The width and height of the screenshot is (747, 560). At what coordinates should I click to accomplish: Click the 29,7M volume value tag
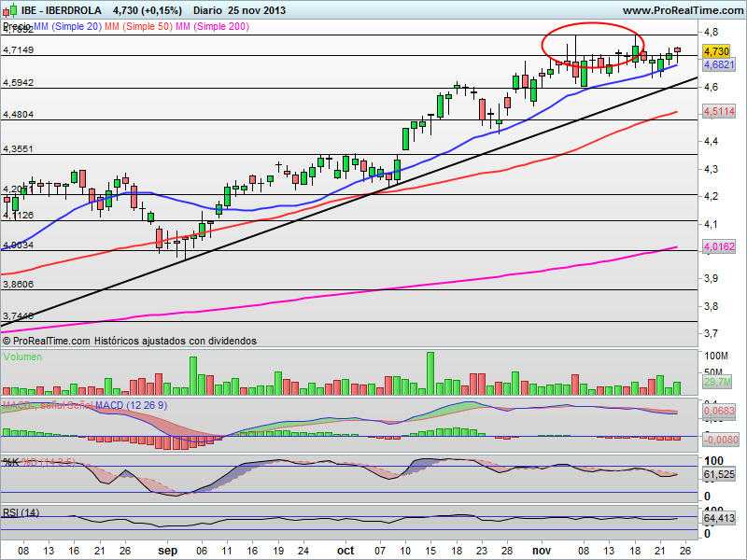pyautogui.click(x=717, y=382)
